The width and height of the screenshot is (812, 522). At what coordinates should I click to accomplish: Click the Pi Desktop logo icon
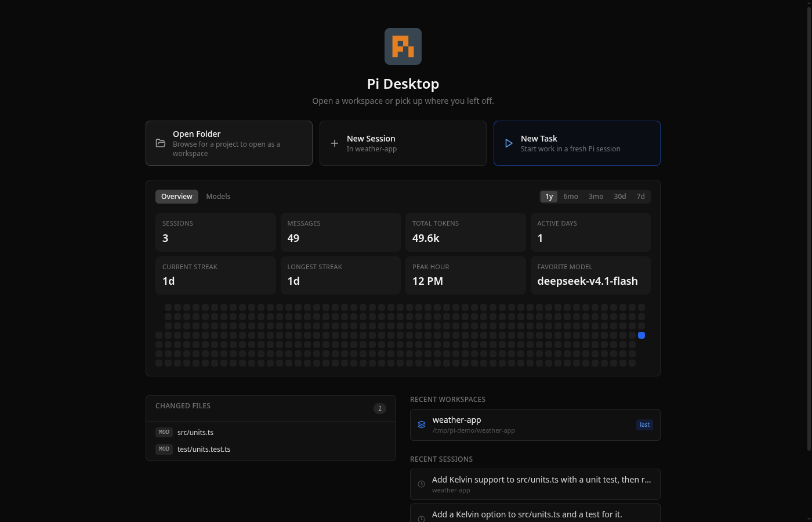point(403,46)
